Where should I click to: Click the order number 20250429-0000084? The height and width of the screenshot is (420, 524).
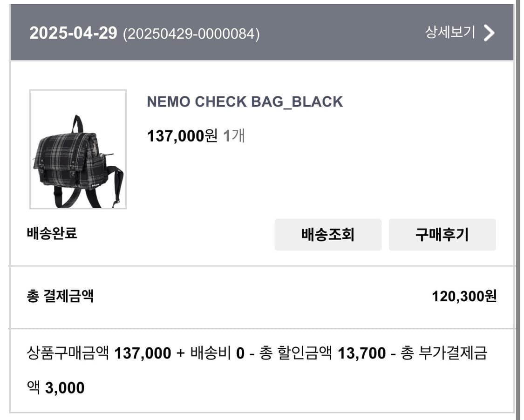(x=193, y=34)
